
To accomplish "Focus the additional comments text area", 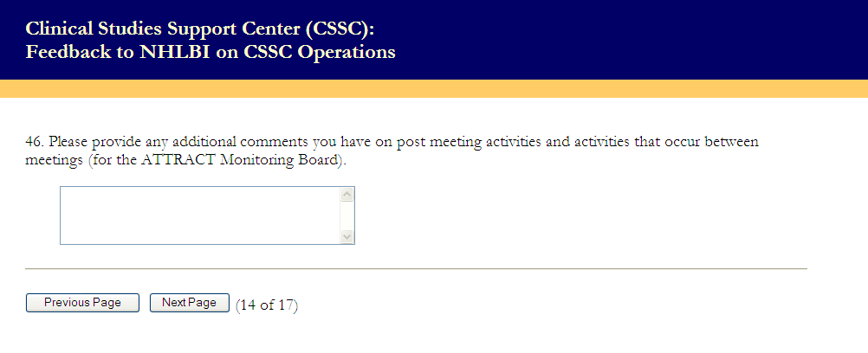I will 199,215.
